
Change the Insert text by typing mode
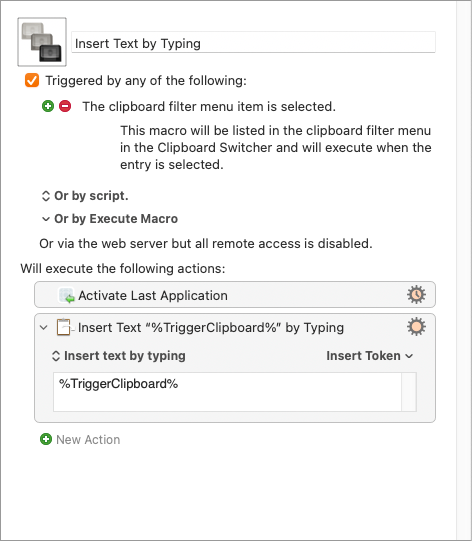coord(118,356)
